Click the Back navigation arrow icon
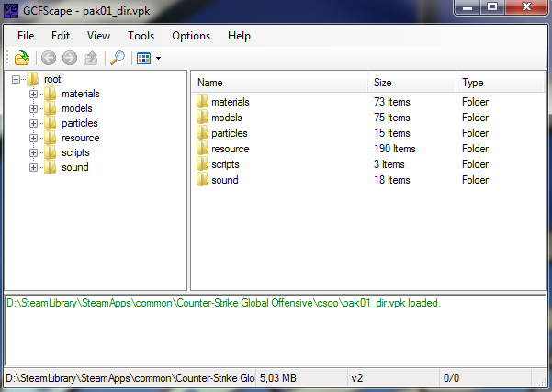The image size is (552, 392). click(x=49, y=58)
